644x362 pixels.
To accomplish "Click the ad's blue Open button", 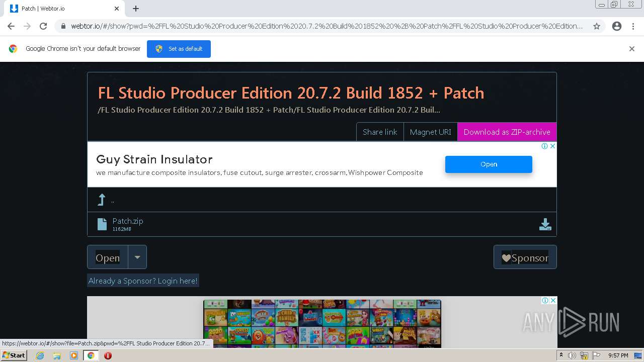I will (x=489, y=164).
